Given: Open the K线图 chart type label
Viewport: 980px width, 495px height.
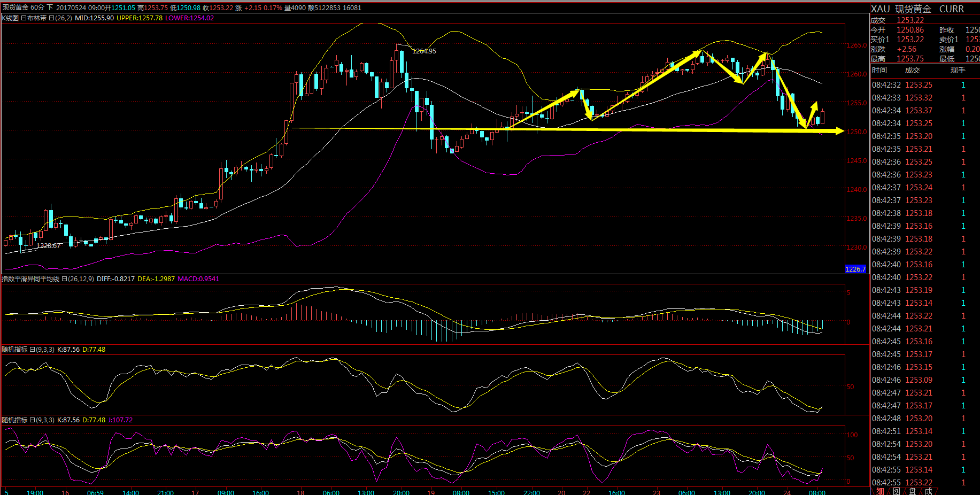Looking at the screenshot, I should (10, 18).
